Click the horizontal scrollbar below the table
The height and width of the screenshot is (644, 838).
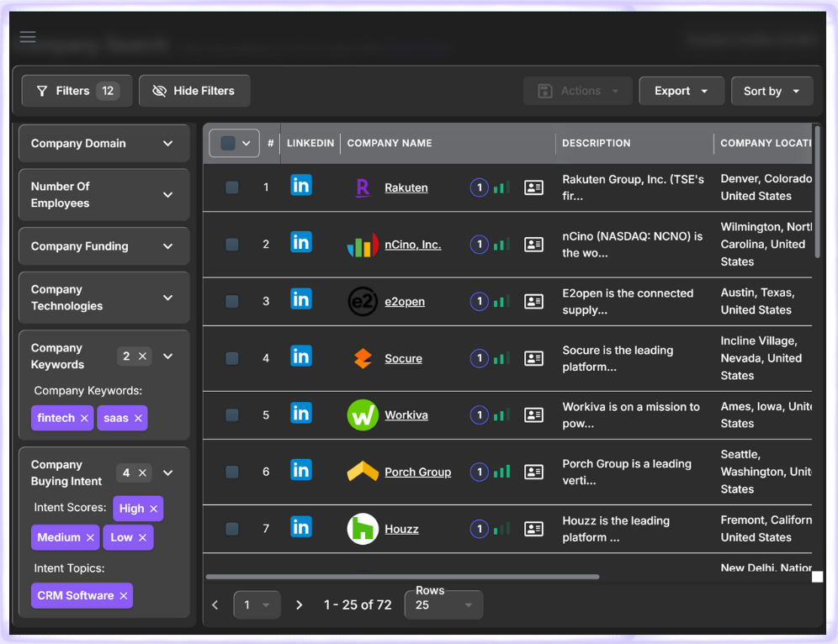(401, 575)
